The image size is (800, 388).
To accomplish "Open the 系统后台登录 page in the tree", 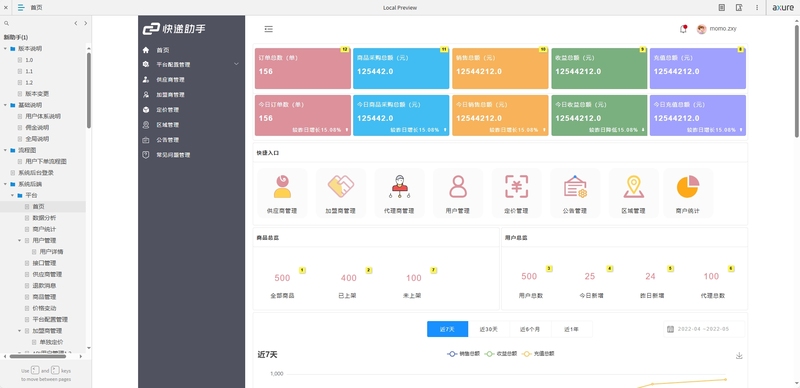I will coord(36,173).
